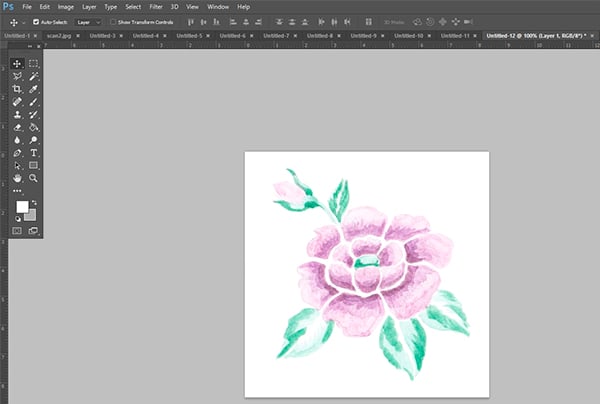This screenshot has width=600, height=404.
Task: Click the Photoshop Ps logo
Action: pos(8,7)
